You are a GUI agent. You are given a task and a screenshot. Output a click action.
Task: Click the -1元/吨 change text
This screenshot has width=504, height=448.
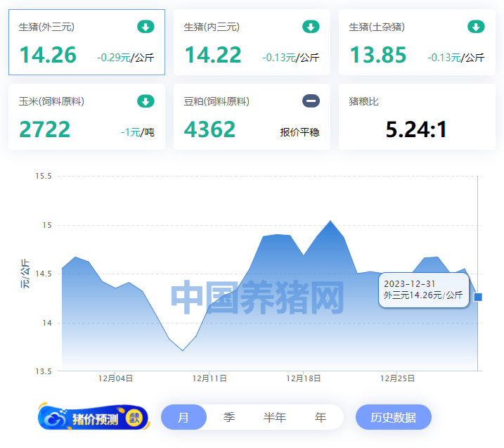[x=138, y=132]
